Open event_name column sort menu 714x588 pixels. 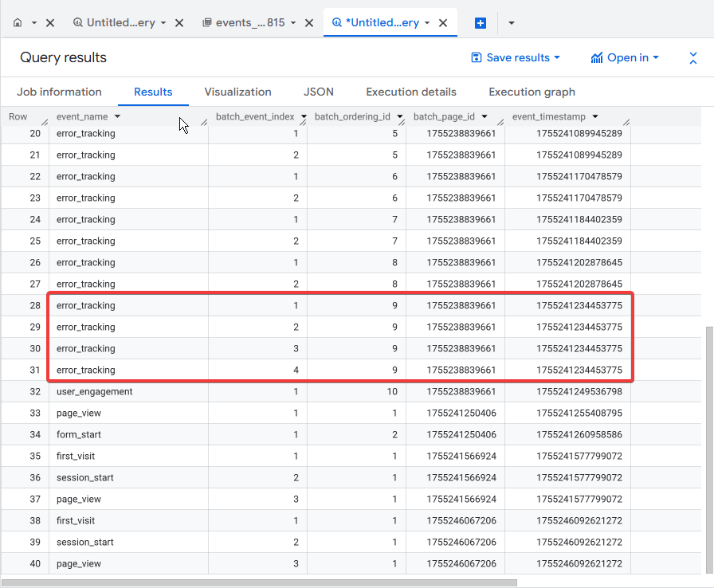117,117
